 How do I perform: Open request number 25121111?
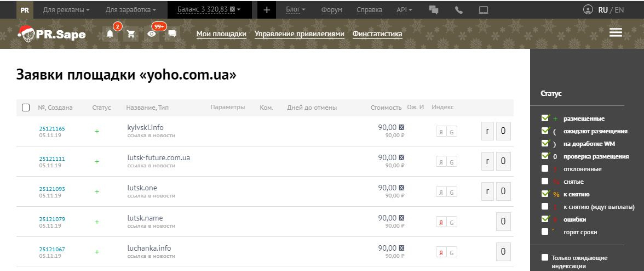(x=52, y=159)
